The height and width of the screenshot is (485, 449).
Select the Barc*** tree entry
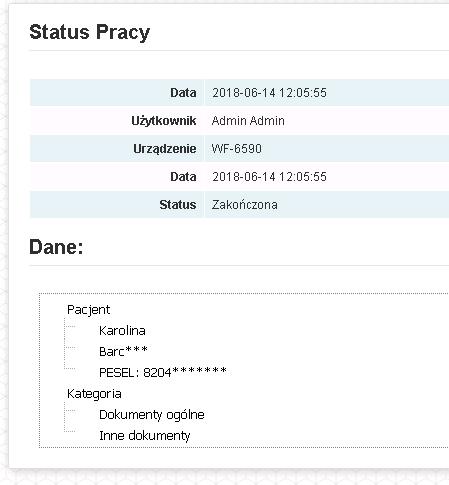[123, 351]
